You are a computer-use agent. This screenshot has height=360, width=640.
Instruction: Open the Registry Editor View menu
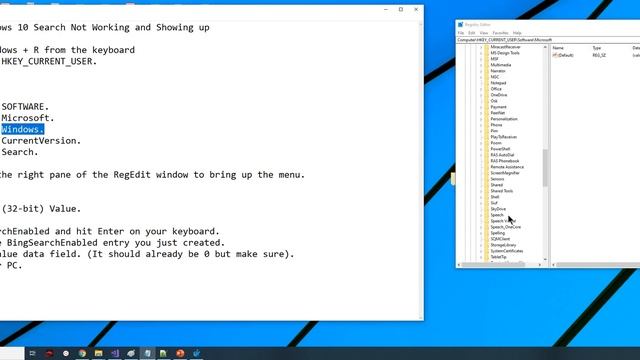[x=484, y=33]
